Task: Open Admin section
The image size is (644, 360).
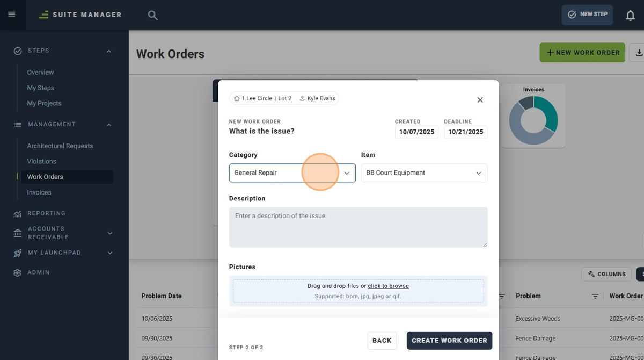Action: (x=39, y=273)
